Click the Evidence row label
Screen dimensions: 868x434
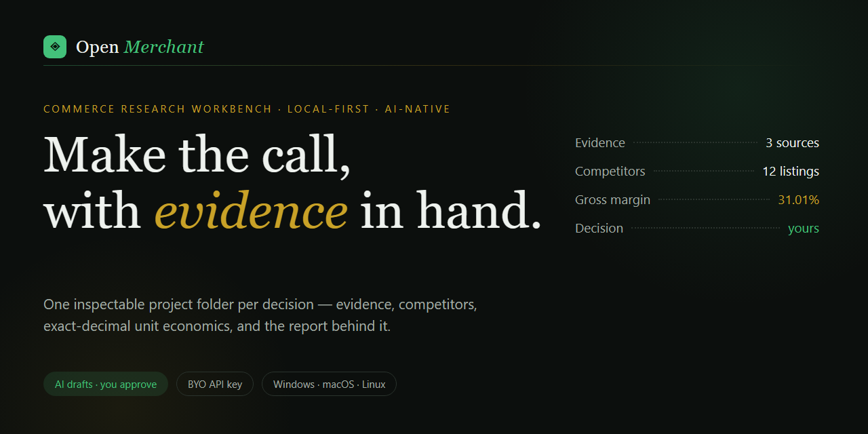click(600, 143)
